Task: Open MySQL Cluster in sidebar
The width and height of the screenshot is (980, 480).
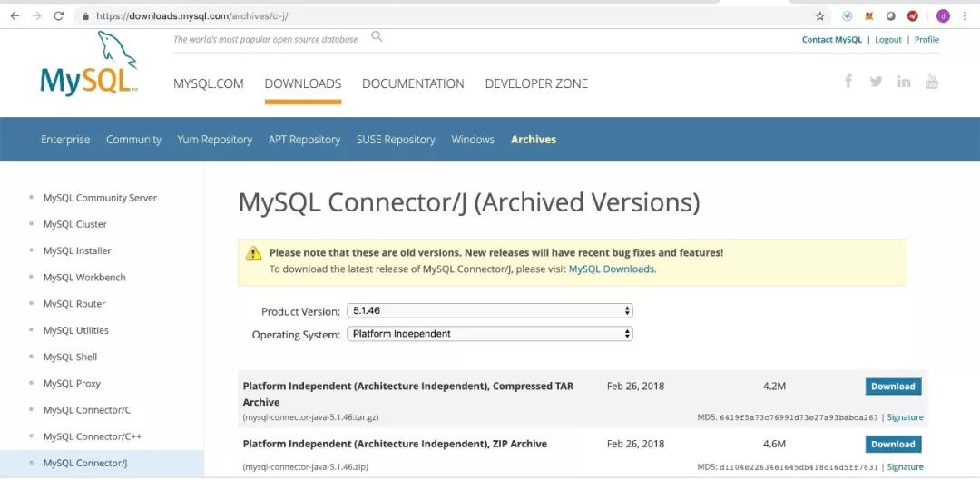Action: 75,224
